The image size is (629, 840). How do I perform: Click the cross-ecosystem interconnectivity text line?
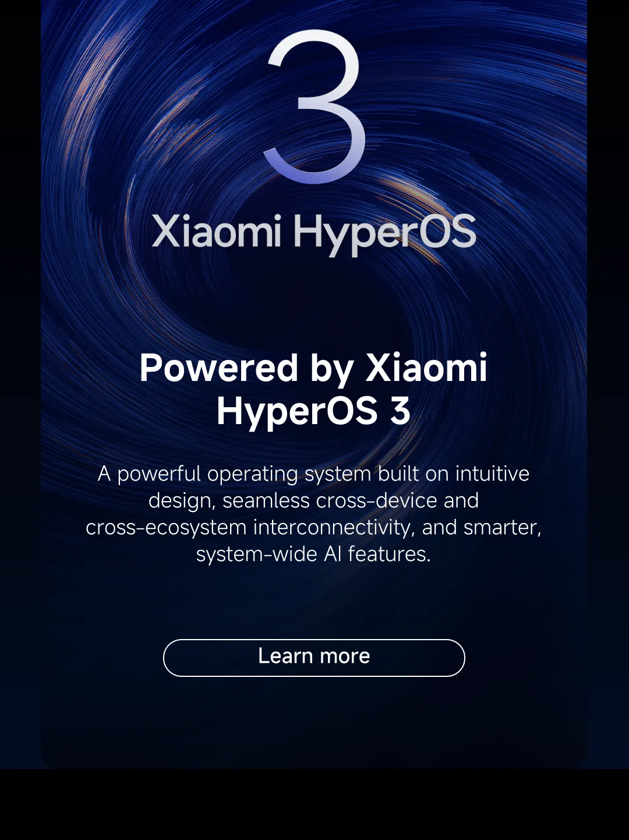pos(313,527)
